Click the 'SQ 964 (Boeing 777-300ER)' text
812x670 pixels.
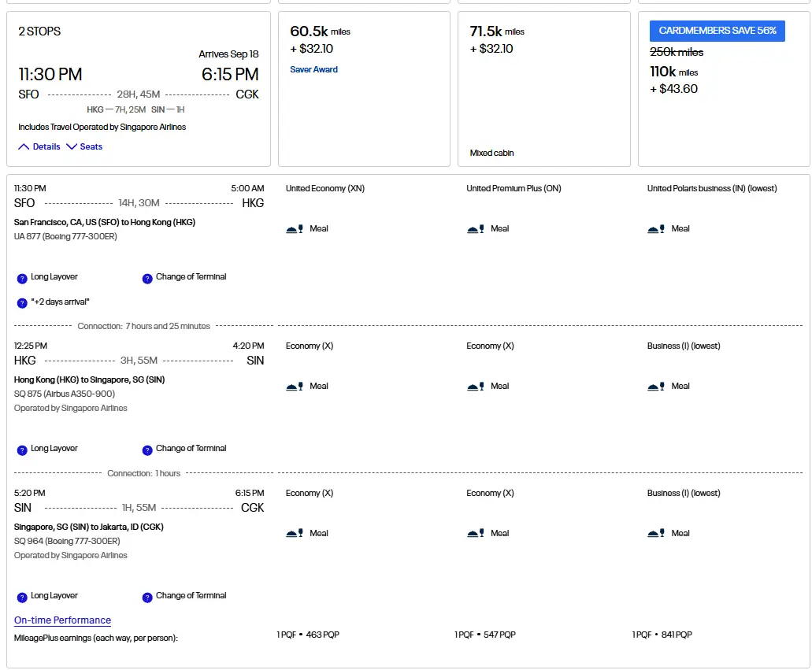(x=67, y=541)
